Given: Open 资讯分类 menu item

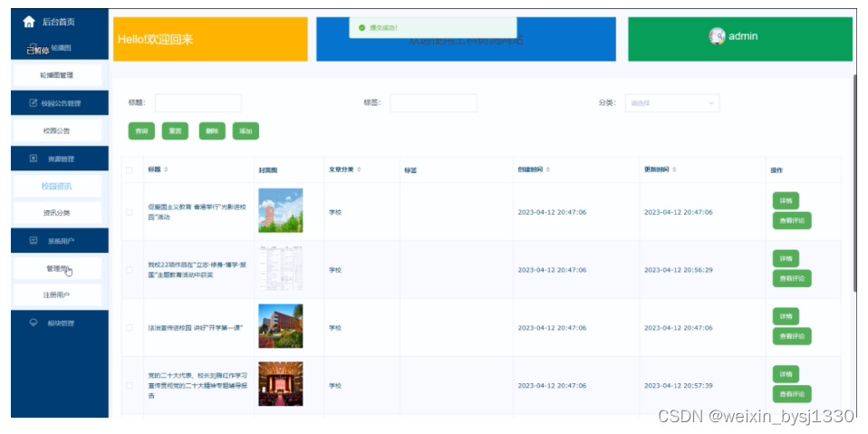Looking at the screenshot, I should [57, 213].
